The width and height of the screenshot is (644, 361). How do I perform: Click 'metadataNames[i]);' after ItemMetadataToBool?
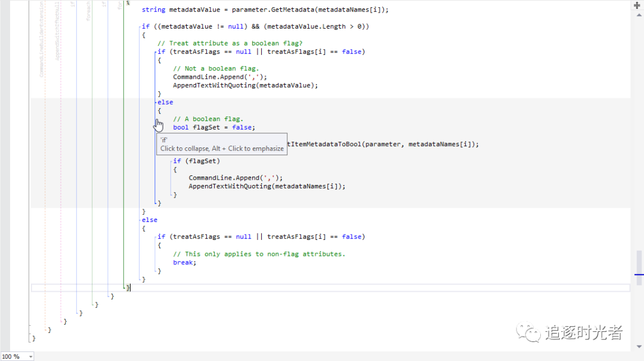444,144
